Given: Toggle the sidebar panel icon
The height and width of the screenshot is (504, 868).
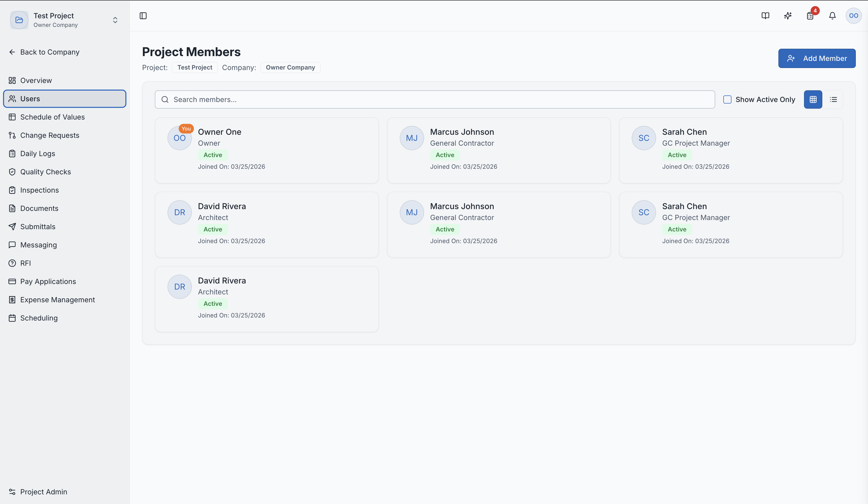Looking at the screenshot, I should (143, 16).
